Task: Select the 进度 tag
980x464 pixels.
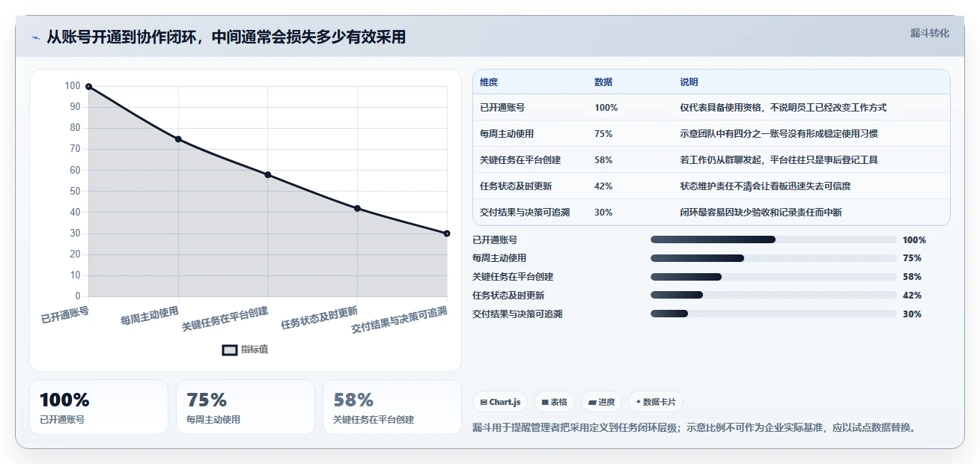Action: 601,402
